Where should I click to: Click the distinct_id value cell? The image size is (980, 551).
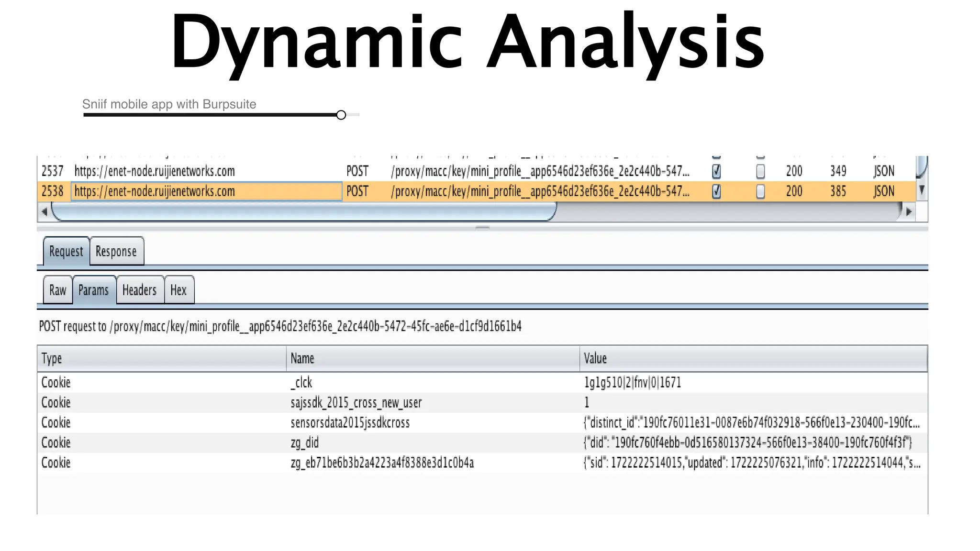point(752,423)
